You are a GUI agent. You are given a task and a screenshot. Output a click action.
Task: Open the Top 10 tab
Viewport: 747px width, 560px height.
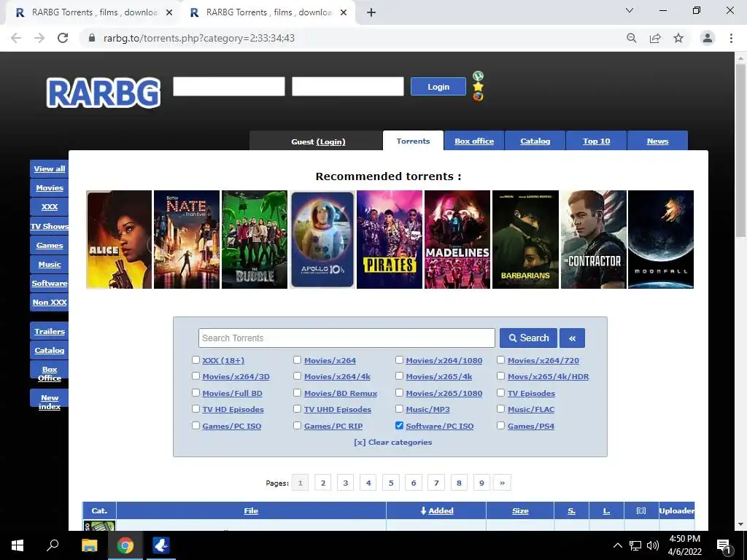[x=597, y=141]
